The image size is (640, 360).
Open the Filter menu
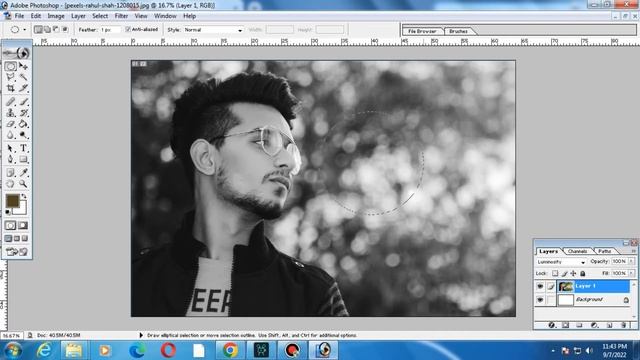coord(121,16)
